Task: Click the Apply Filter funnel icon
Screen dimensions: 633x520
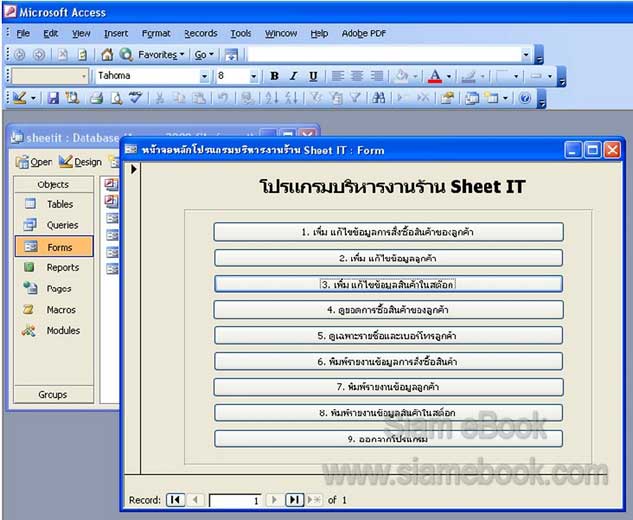Action: point(355,98)
